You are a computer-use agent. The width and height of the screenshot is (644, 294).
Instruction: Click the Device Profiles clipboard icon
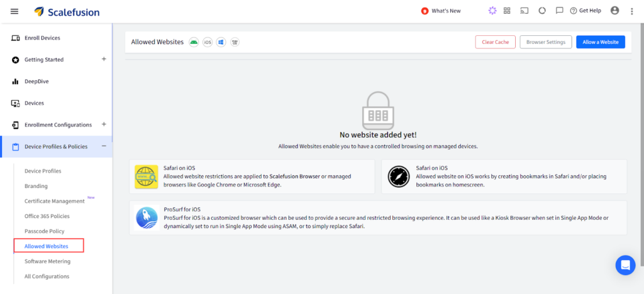(x=16, y=147)
